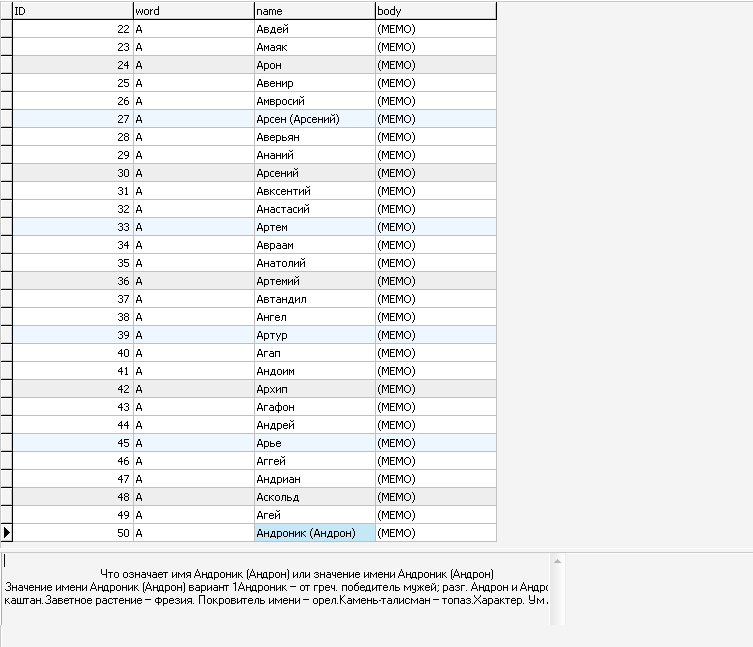Open the (MEMO) cell for Артур

[435, 335]
